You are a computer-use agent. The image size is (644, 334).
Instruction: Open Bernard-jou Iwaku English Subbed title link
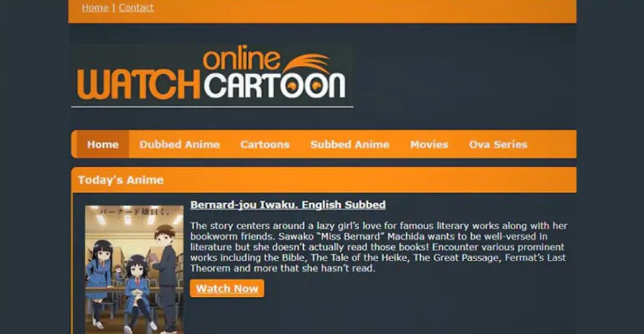[x=288, y=204]
